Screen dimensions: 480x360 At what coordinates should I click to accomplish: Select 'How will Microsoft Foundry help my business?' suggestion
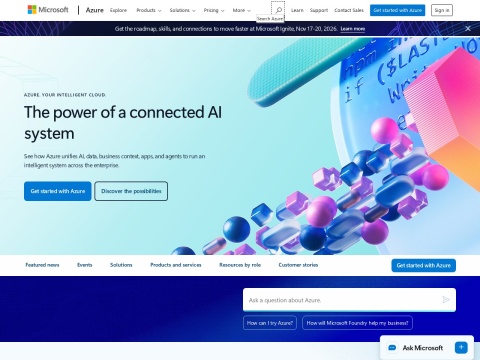tap(357, 323)
